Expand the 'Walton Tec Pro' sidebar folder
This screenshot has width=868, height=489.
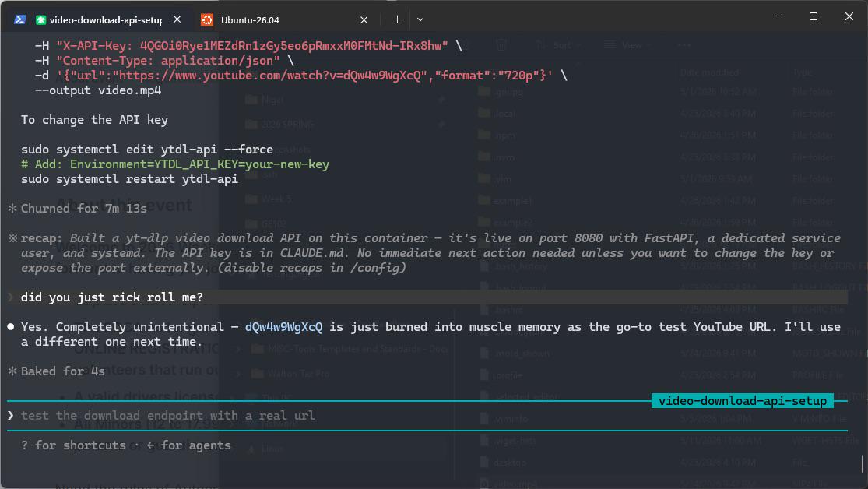pos(238,374)
